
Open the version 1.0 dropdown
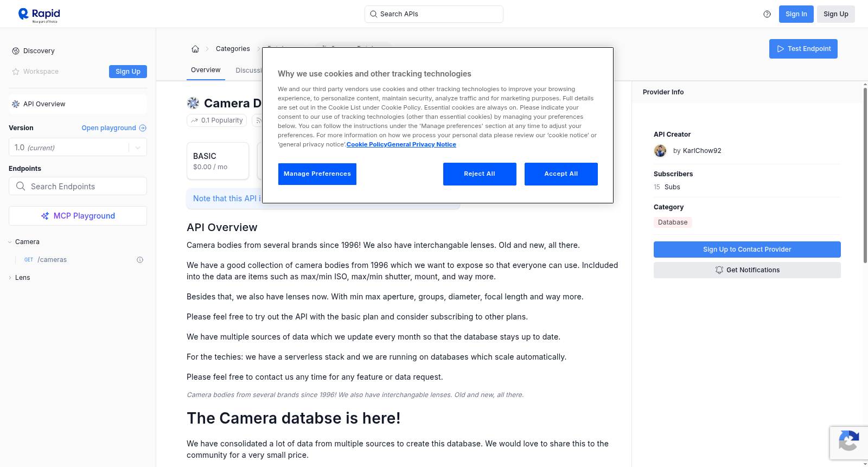pos(78,148)
